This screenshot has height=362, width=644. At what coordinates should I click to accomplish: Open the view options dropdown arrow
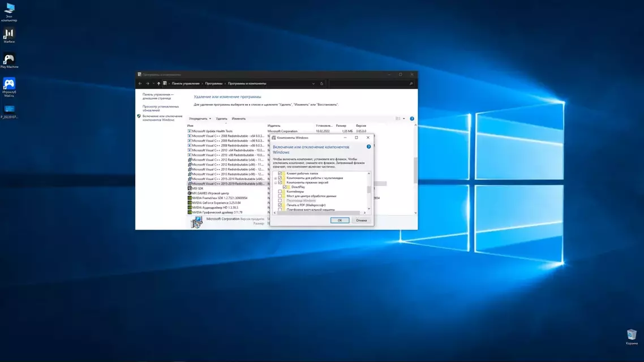(403, 119)
